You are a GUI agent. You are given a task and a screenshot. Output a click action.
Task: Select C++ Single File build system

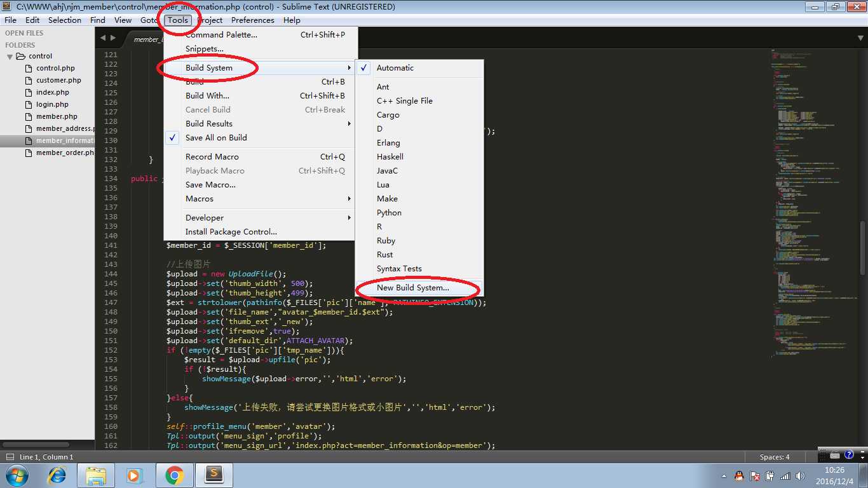coord(419,100)
